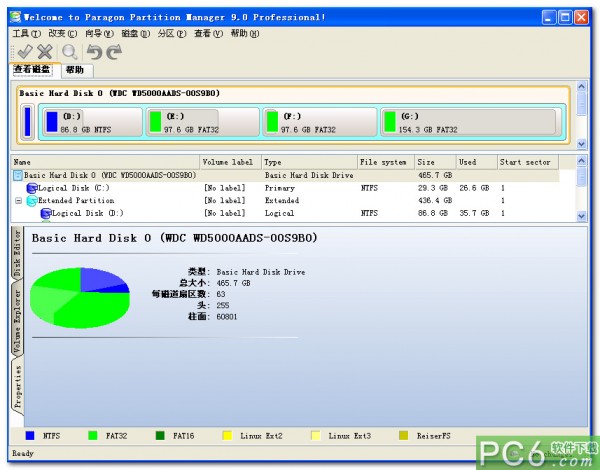
Task: Sort by the Start sector column header
Action: pos(528,162)
